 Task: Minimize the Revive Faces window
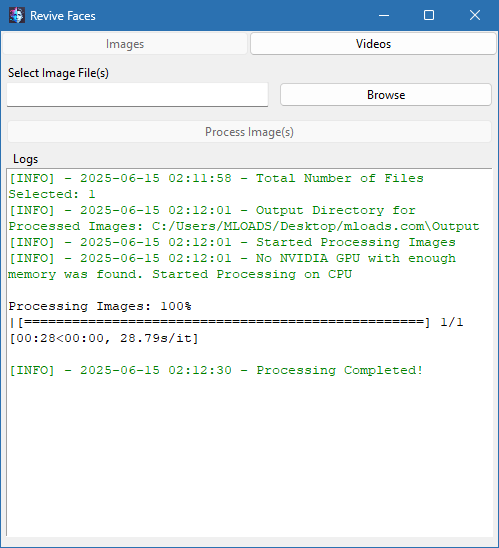[384, 15]
